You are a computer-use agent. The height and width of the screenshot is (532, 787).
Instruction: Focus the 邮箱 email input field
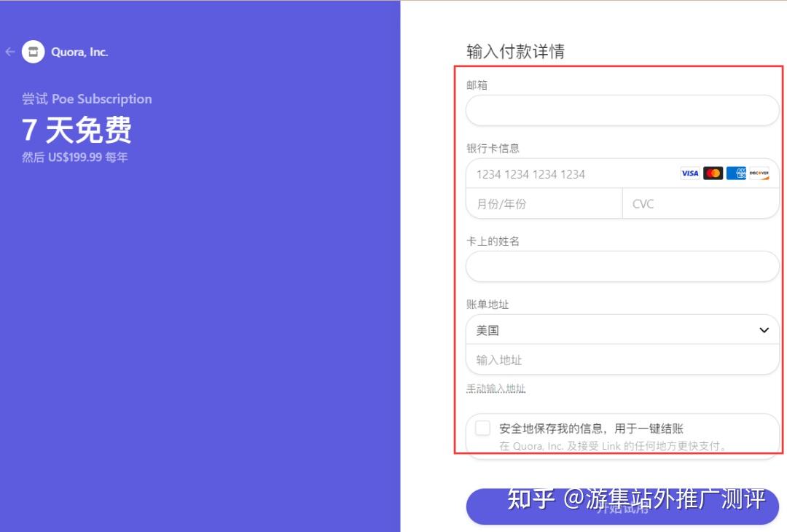[623, 109]
